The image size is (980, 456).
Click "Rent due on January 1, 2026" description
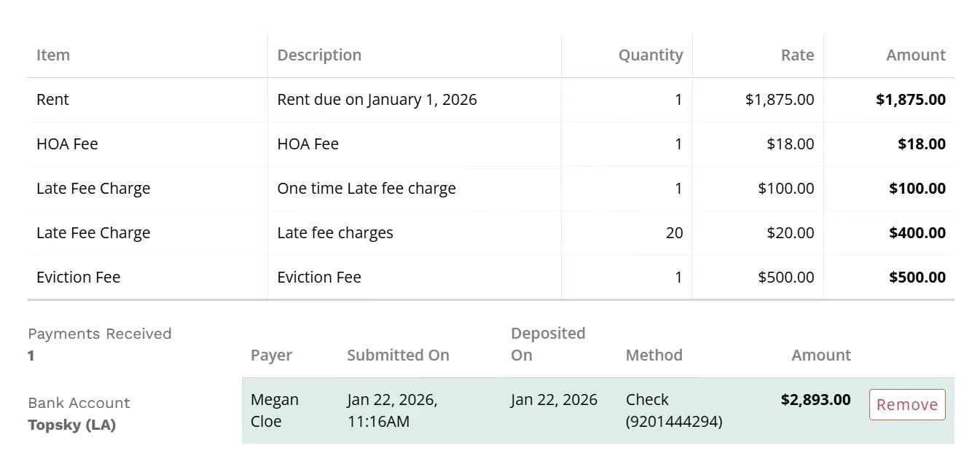[377, 100]
